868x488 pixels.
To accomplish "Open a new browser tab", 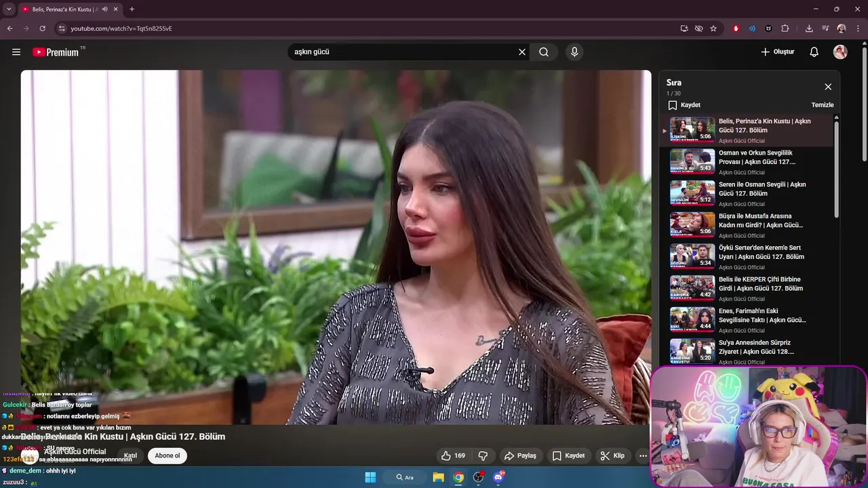I will 132,9.
